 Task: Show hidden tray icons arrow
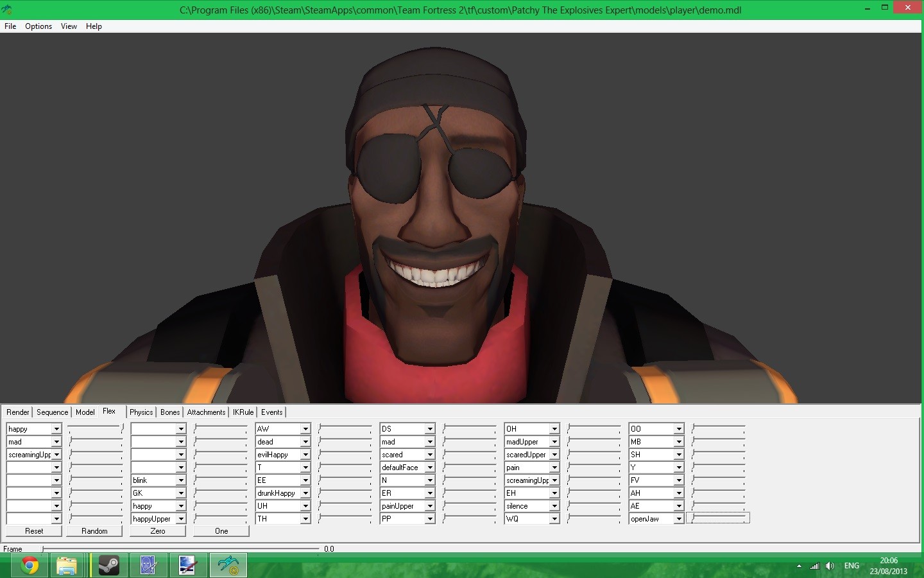[799, 566]
